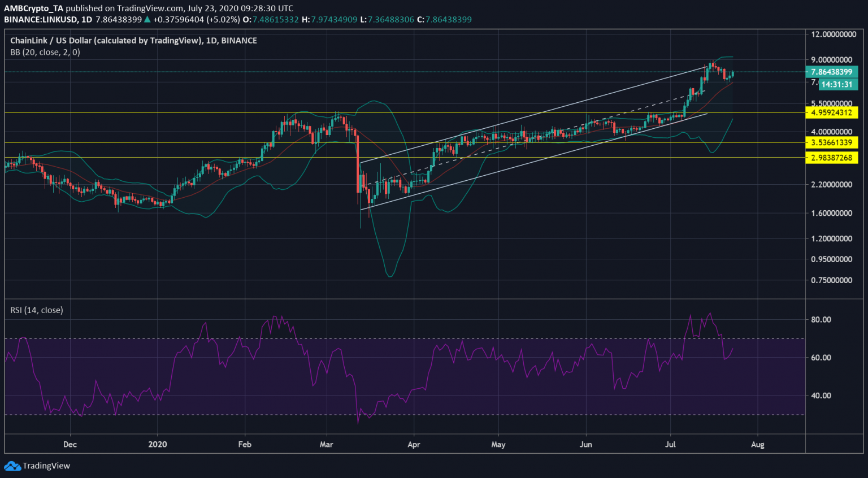Select the yellow 2.98387268 price level tag

coord(831,158)
